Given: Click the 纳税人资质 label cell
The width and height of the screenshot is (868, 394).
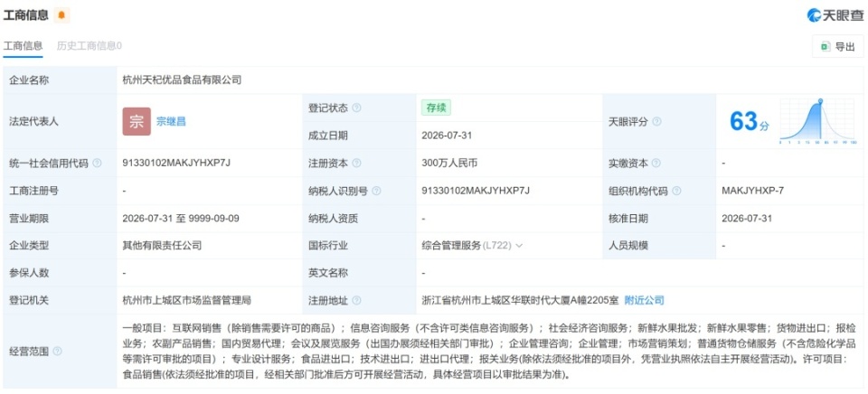Looking at the screenshot, I should click(x=359, y=219).
